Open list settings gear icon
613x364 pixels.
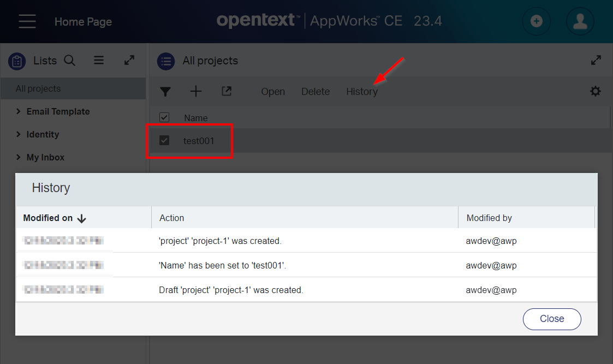[x=596, y=92]
